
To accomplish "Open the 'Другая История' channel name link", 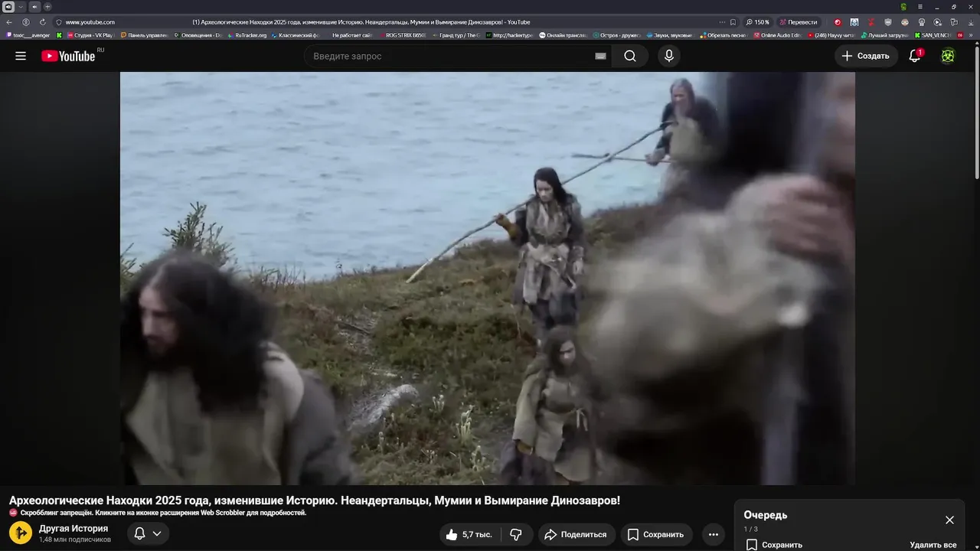I will (x=73, y=528).
